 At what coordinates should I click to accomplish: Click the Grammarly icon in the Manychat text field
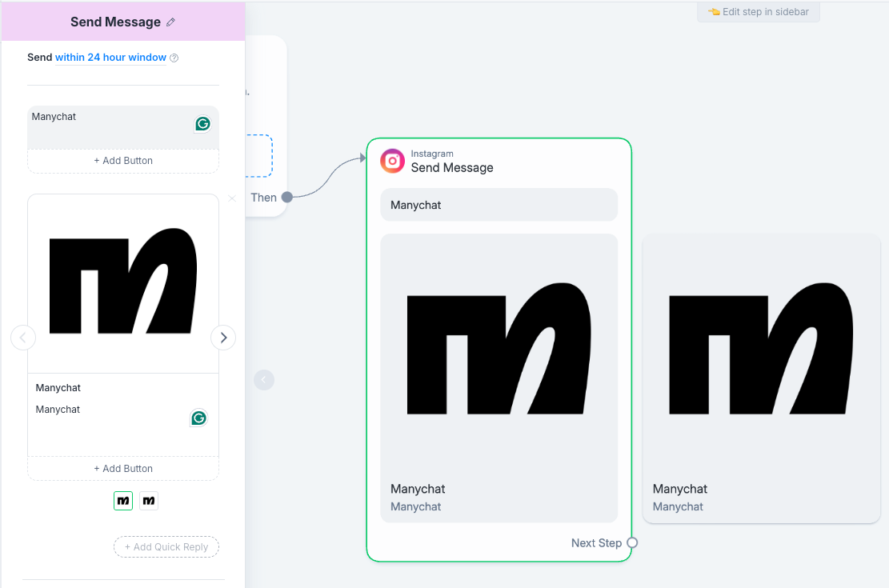pos(202,124)
